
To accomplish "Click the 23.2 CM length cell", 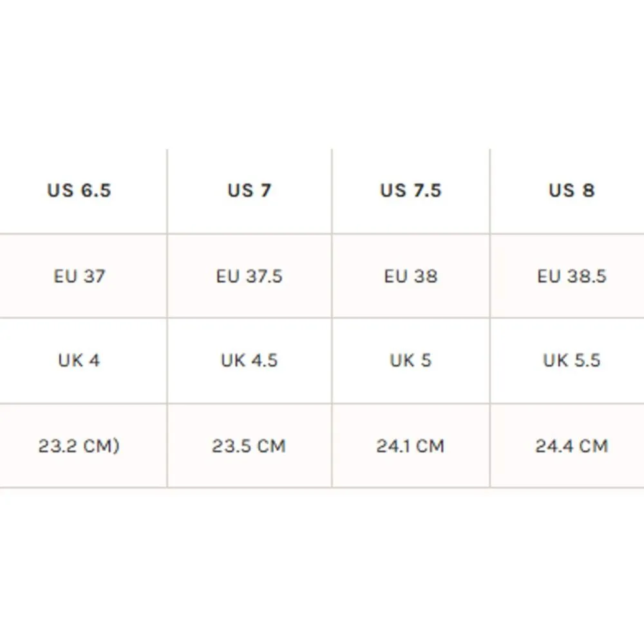I will (79, 446).
